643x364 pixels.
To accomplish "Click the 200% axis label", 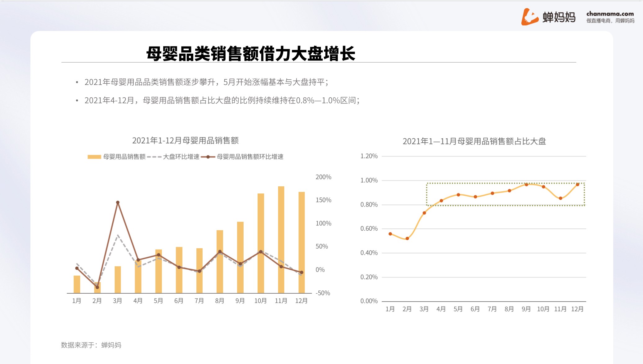I will pos(323,177).
